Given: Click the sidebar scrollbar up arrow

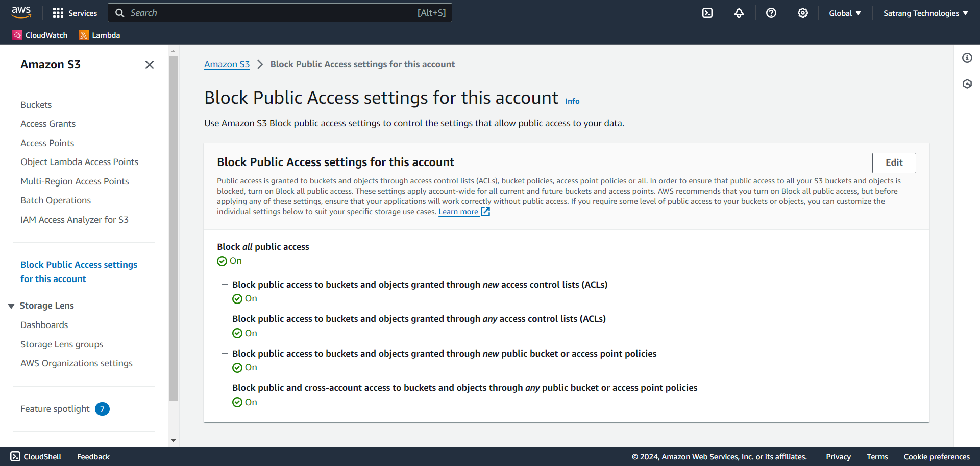Looking at the screenshot, I should click(174, 51).
